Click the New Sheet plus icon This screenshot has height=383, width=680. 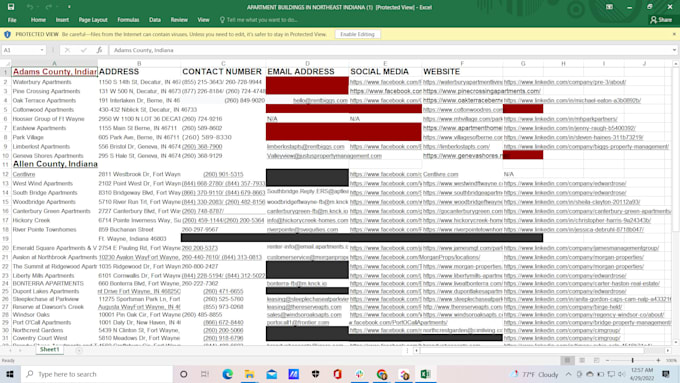(79, 350)
